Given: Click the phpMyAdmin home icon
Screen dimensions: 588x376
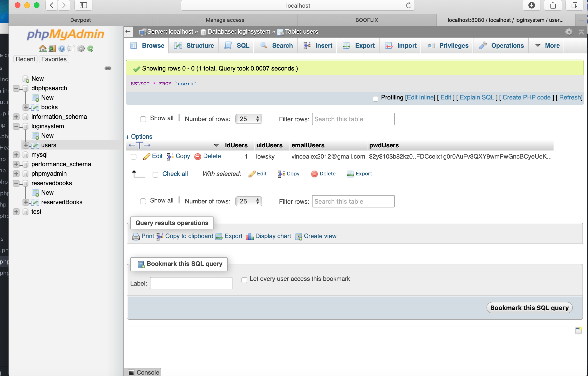Looking at the screenshot, I should pos(43,49).
